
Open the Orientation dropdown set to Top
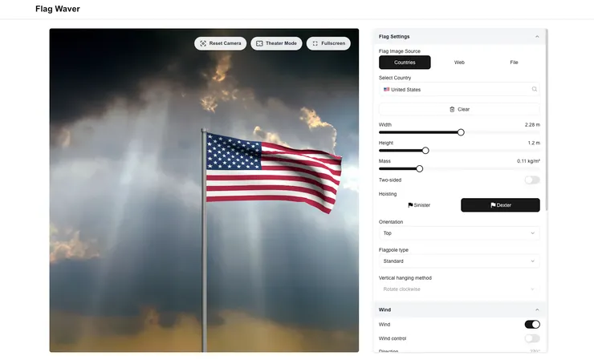pyautogui.click(x=459, y=233)
